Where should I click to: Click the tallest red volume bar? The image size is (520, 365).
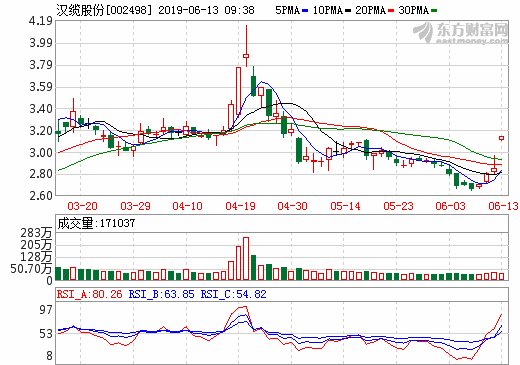tap(246, 259)
